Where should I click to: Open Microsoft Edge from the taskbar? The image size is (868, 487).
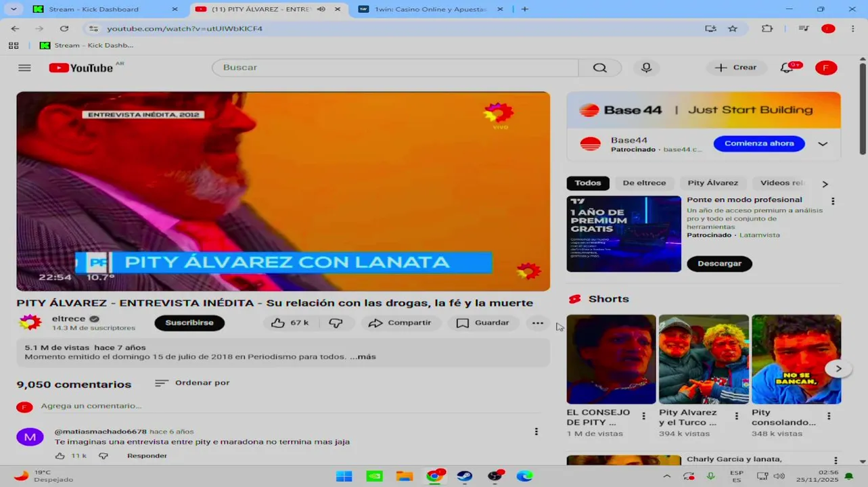pyautogui.click(x=524, y=476)
